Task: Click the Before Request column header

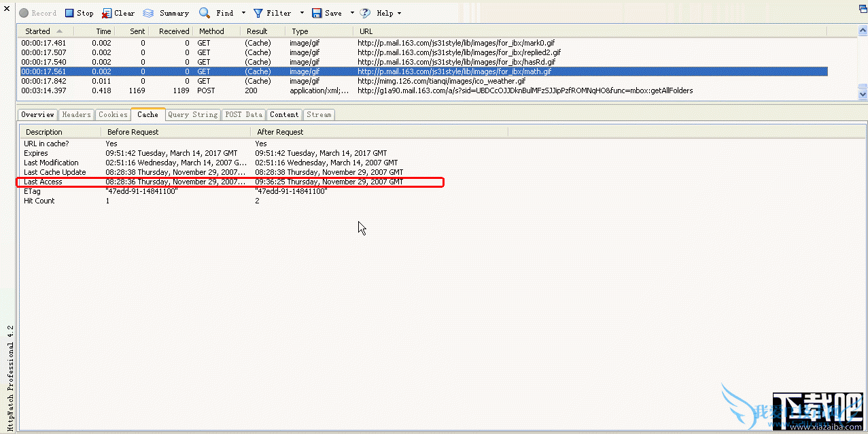Action: [175, 132]
